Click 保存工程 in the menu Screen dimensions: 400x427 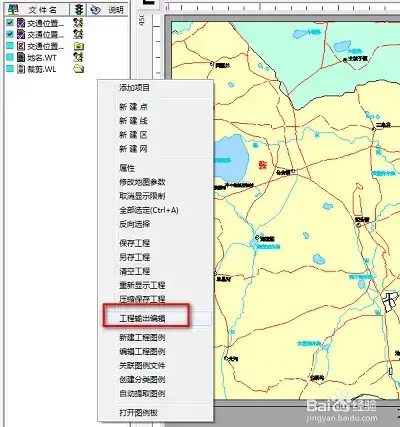(x=135, y=243)
